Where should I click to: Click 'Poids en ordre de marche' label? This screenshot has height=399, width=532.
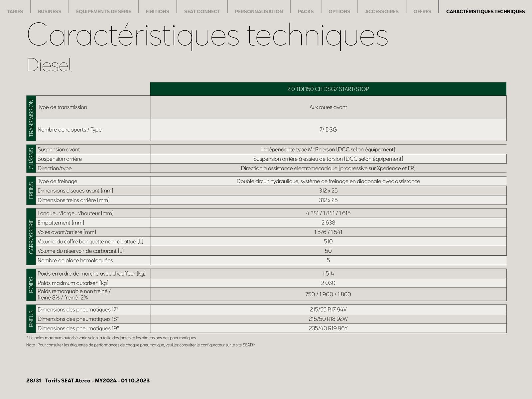(x=91, y=274)
